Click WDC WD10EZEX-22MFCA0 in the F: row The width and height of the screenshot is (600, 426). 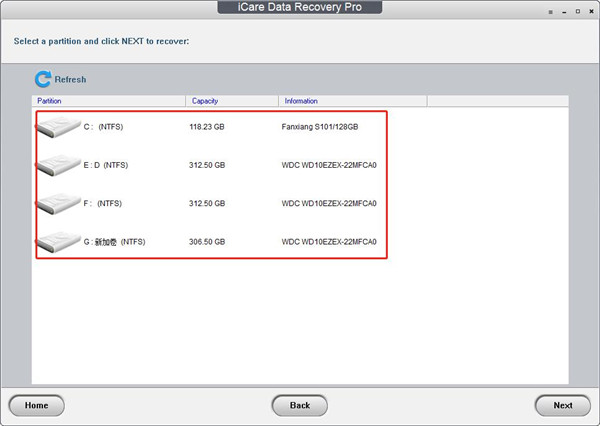[x=329, y=203]
